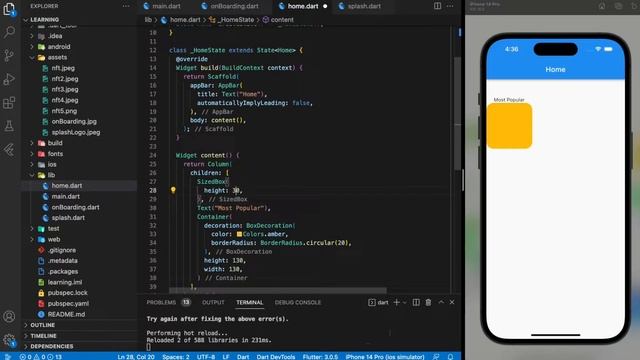Click the amber square in the simulator
Screen dimensions: 640x360
[x=509, y=126]
